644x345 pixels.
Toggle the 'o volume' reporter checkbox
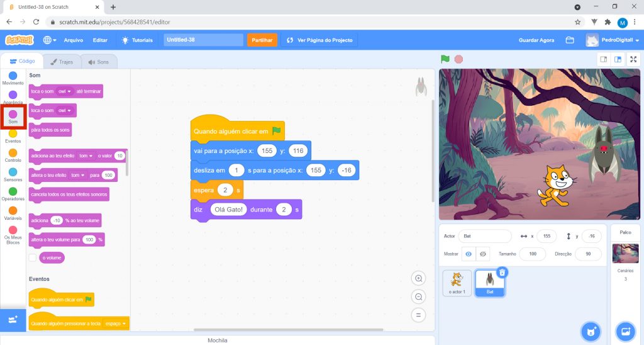click(33, 258)
